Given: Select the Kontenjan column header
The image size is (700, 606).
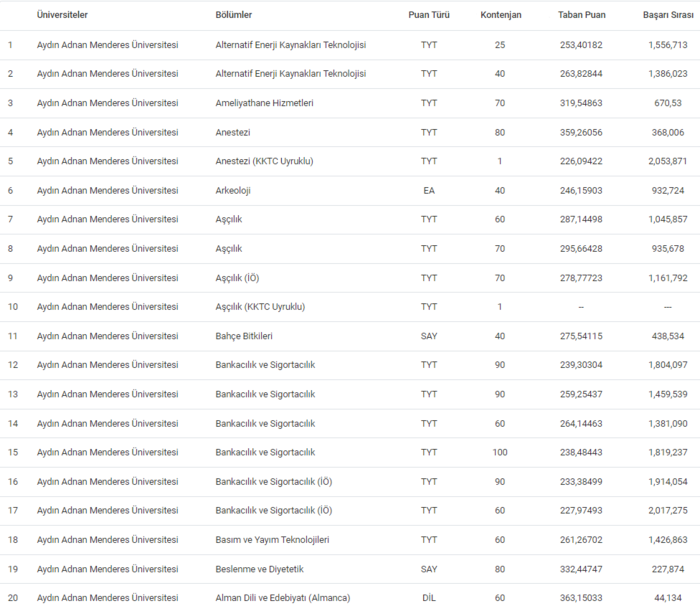Looking at the screenshot, I should [x=500, y=15].
